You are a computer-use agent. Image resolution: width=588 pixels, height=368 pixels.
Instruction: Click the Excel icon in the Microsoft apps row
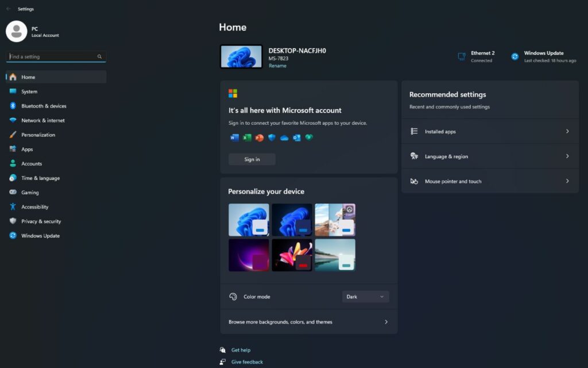pos(247,137)
